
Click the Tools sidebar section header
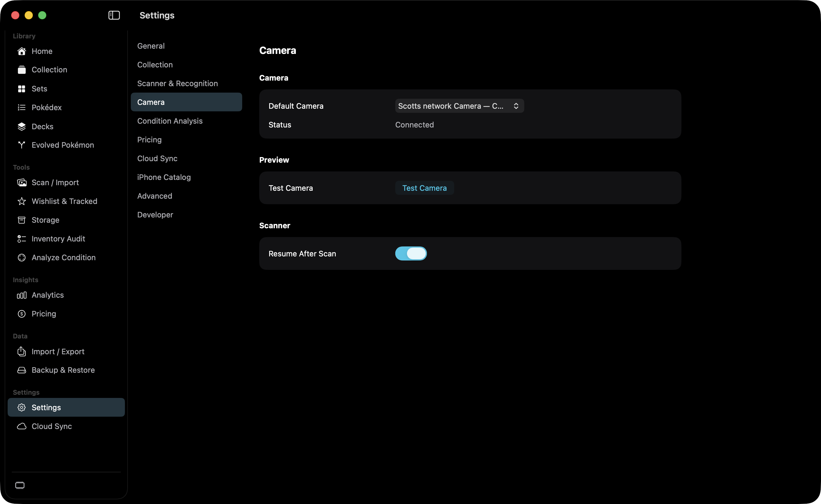tap(21, 167)
